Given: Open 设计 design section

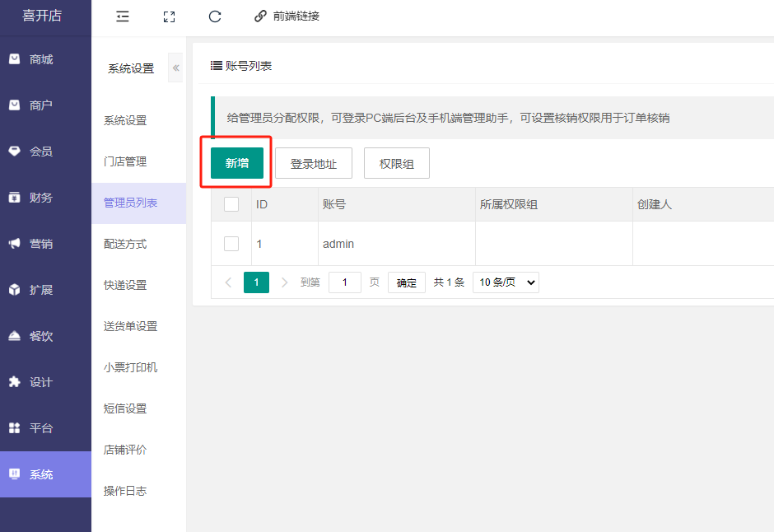Looking at the screenshot, I should pos(40,382).
